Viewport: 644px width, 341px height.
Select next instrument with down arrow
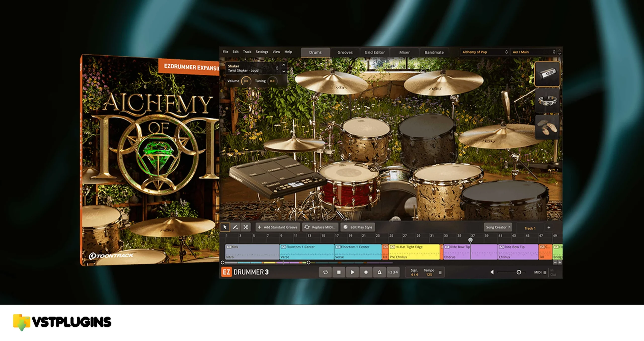click(x=284, y=71)
